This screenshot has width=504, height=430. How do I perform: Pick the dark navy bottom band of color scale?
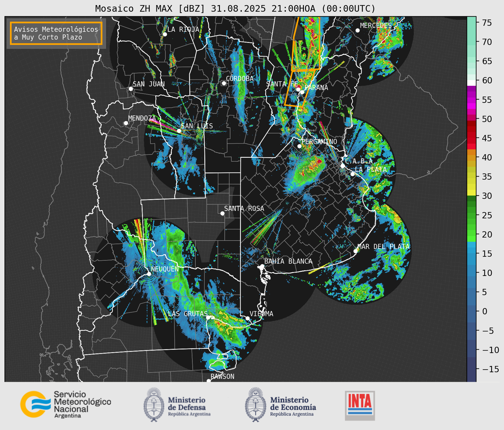coord(471,370)
